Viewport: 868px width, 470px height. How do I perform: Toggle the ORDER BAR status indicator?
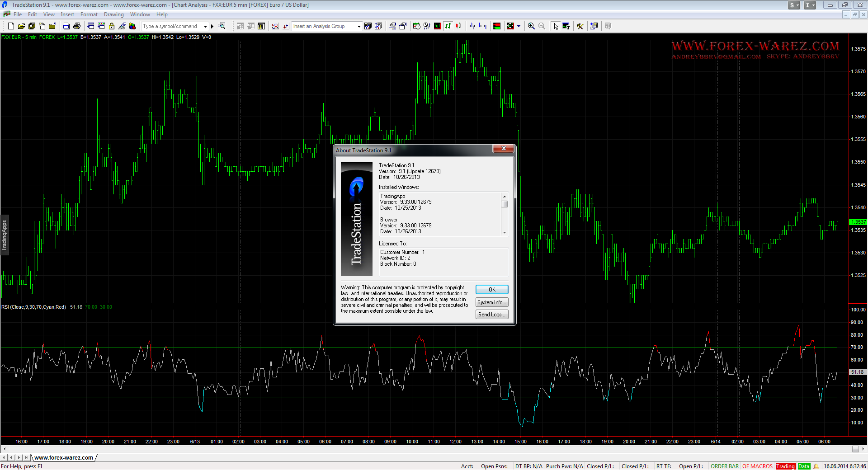724,466
